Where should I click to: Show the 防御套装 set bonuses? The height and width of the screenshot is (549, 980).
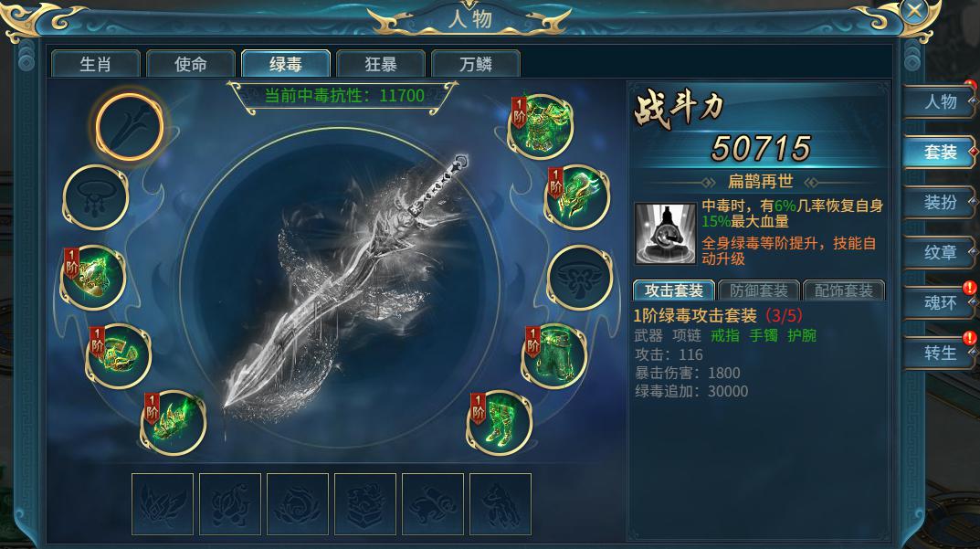tap(759, 290)
